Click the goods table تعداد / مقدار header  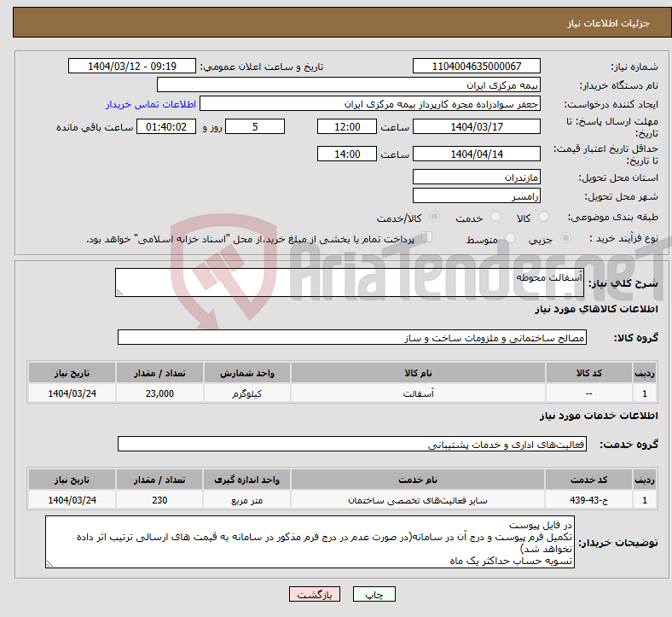[159, 373]
